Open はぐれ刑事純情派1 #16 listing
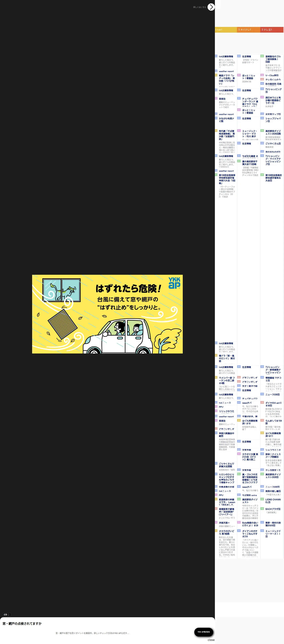284x644 pixels. [x=250, y=422]
